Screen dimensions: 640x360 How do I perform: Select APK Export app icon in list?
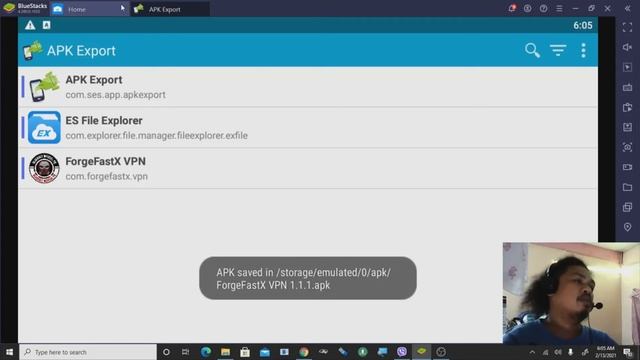[x=44, y=87]
